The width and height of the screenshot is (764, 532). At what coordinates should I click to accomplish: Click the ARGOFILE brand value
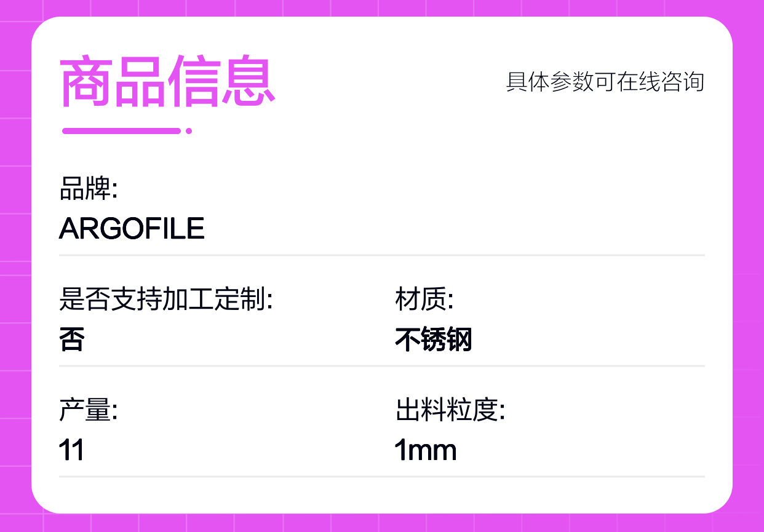coord(132,229)
